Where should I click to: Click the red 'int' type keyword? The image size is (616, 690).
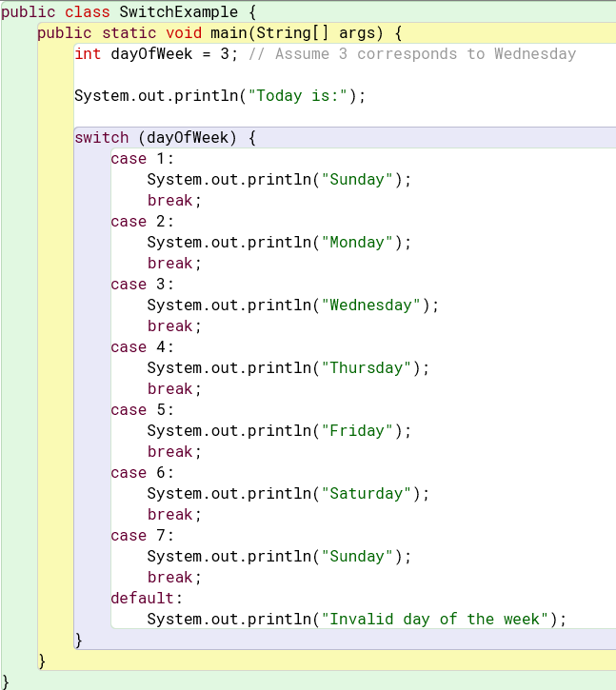click(x=88, y=53)
